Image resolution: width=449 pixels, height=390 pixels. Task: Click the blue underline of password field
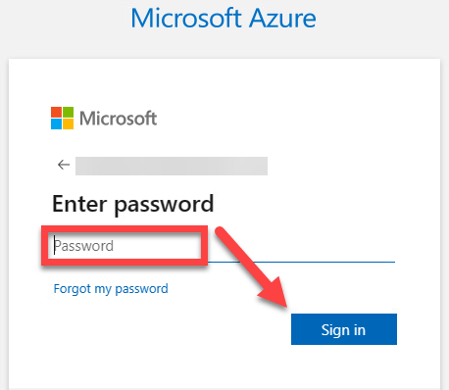[x=301, y=262]
